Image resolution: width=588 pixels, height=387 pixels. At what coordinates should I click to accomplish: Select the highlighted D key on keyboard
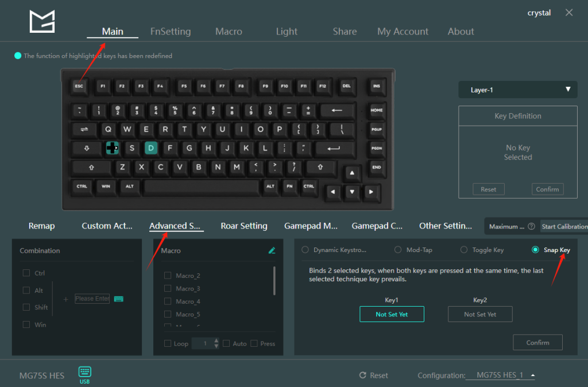(151, 148)
